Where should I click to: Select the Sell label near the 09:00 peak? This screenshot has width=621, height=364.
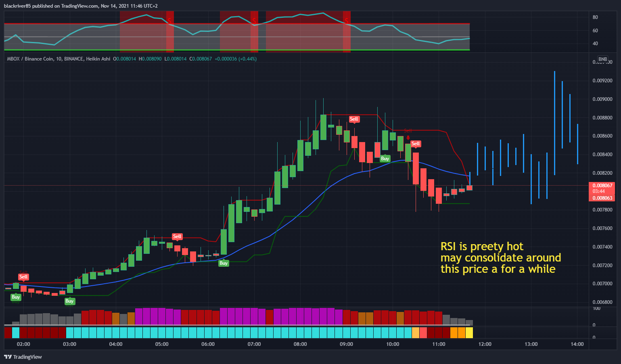[x=354, y=119]
